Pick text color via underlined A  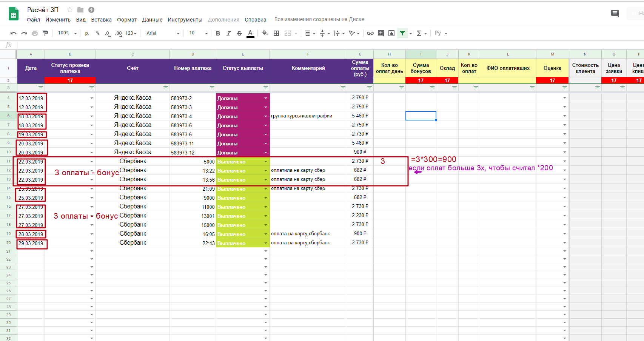[x=250, y=33]
